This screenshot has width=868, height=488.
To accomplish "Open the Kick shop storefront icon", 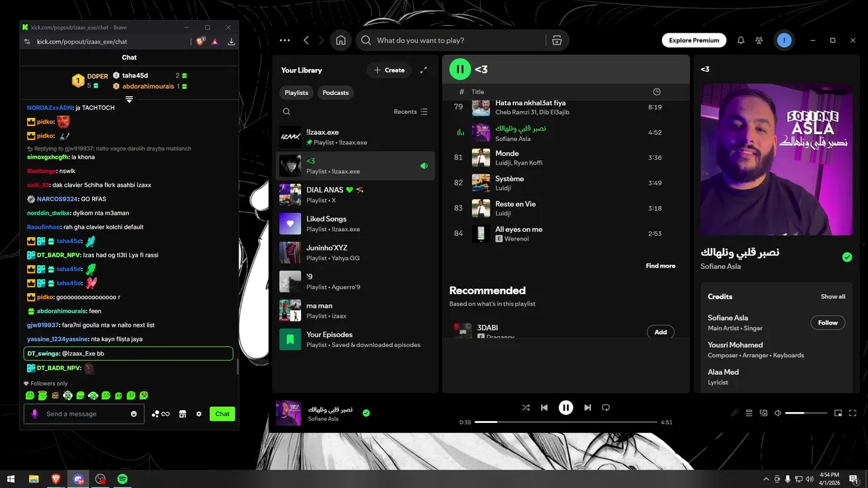I will (x=182, y=413).
